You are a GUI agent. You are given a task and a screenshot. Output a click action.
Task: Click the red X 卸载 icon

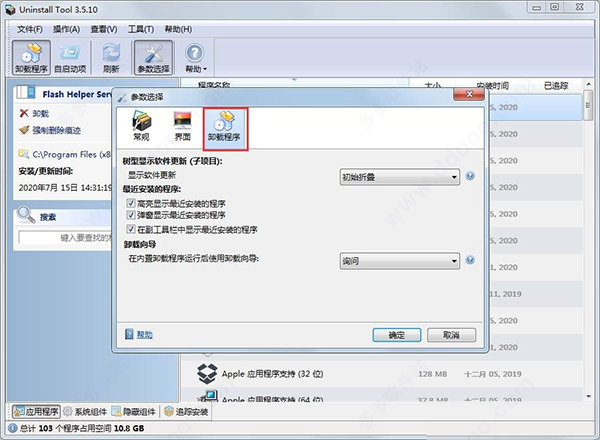pos(24,113)
